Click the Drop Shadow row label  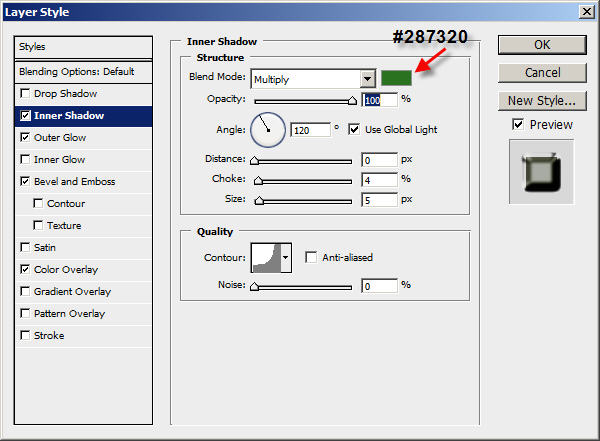[x=65, y=94]
